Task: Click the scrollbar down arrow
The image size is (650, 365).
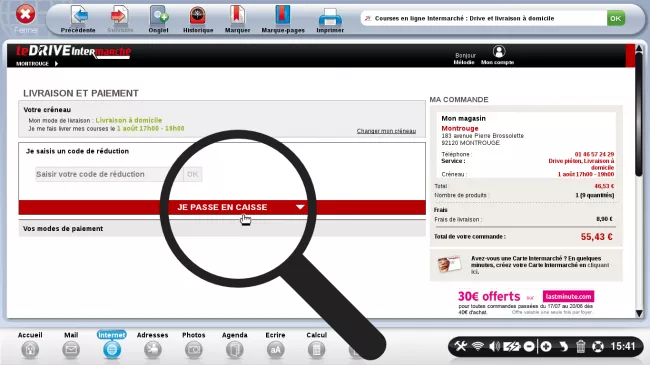Action: coord(639,313)
